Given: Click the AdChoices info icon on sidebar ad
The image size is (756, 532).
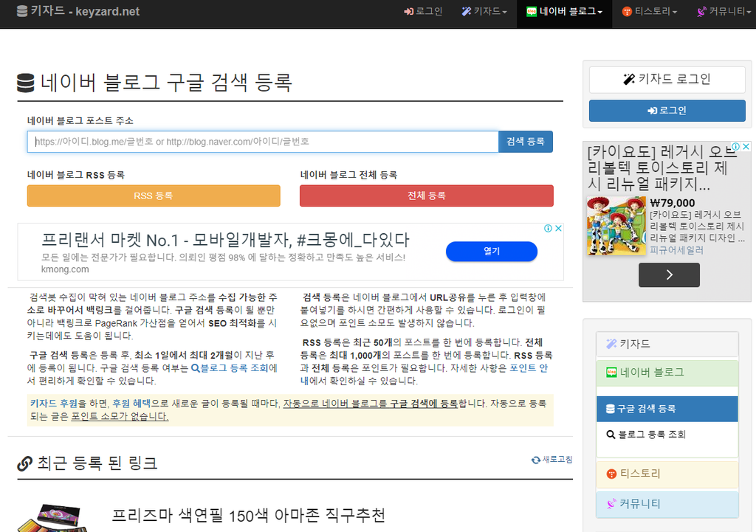Looking at the screenshot, I should [x=736, y=147].
